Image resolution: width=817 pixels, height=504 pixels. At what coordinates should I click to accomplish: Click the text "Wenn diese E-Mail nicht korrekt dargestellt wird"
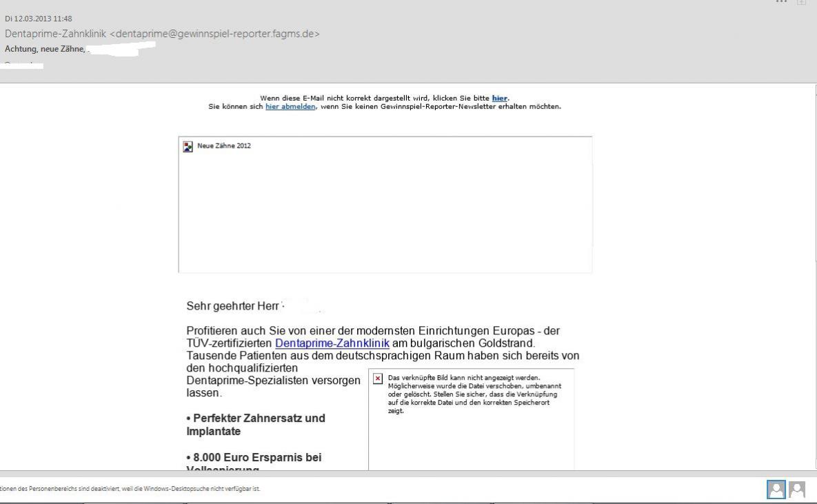click(x=344, y=98)
